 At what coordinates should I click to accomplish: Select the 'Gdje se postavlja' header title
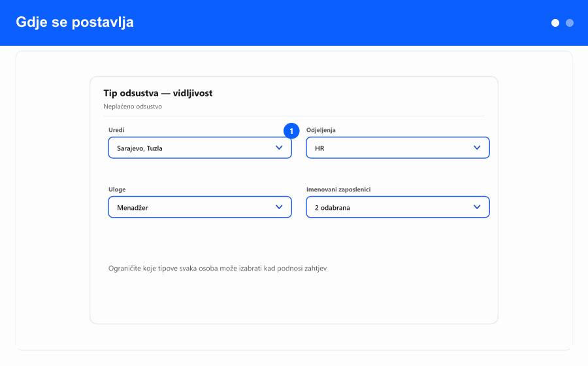(74, 22)
